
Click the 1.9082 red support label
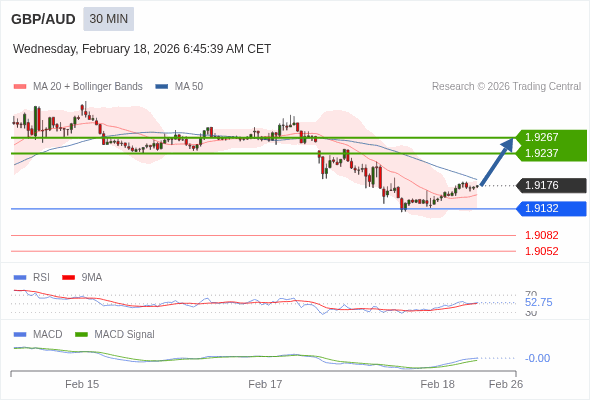541,236
